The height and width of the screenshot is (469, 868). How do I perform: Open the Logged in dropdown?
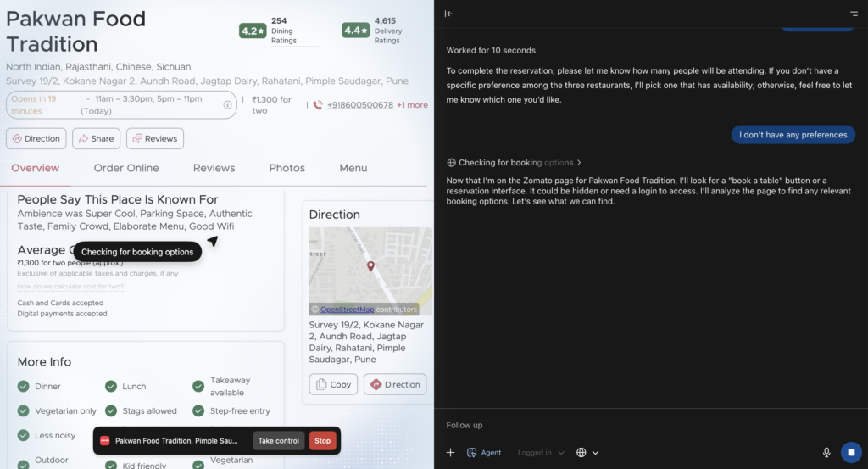click(x=541, y=452)
